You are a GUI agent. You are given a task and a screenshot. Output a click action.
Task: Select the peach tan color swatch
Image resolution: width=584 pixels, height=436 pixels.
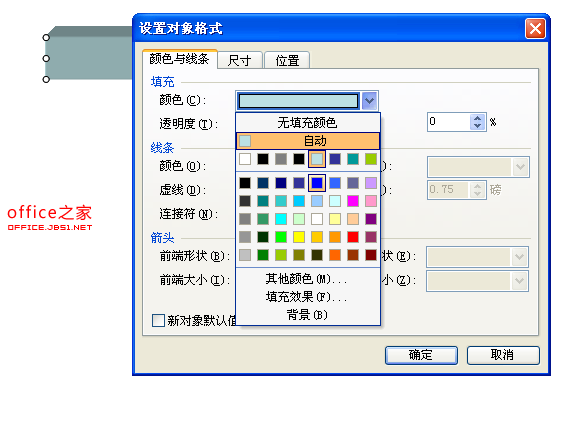(x=353, y=219)
